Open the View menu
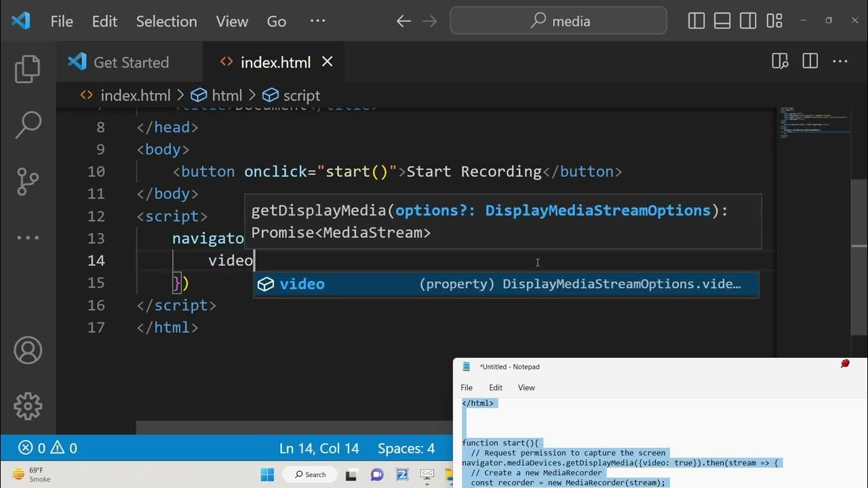The width and height of the screenshot is (868, 488). (231, 21)
